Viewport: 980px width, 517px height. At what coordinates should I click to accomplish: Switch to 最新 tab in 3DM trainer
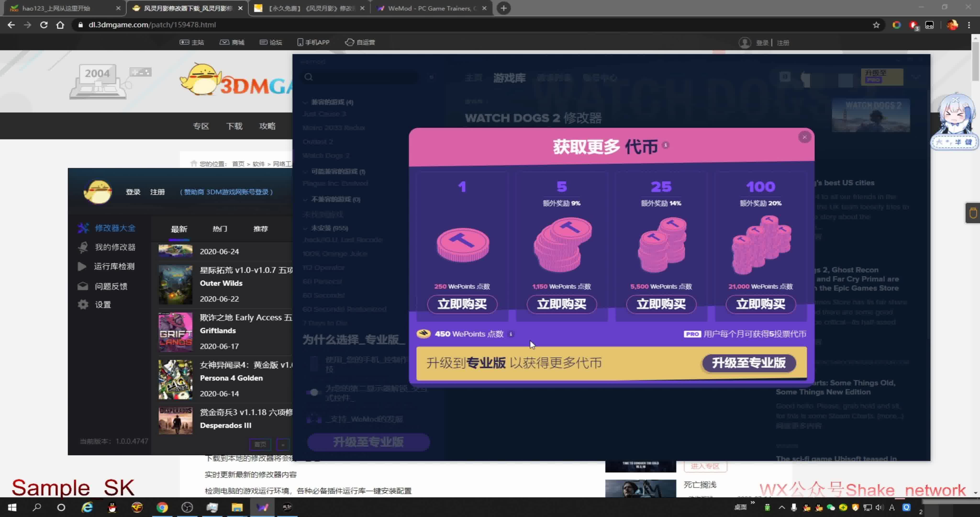tap(179, 229)
